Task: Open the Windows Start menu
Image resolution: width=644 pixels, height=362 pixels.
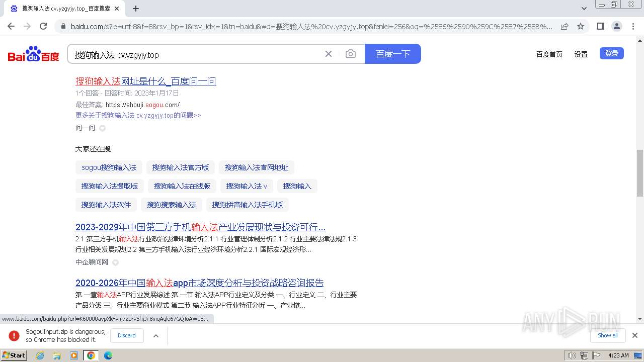Action: pyautogui.click(x=14, y=355)
